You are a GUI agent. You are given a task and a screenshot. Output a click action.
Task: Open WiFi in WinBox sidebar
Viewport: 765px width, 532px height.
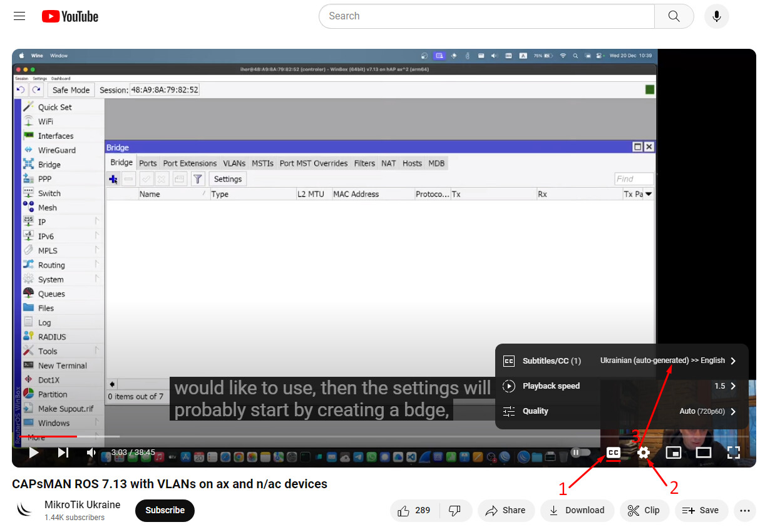(x=45, y=121)
